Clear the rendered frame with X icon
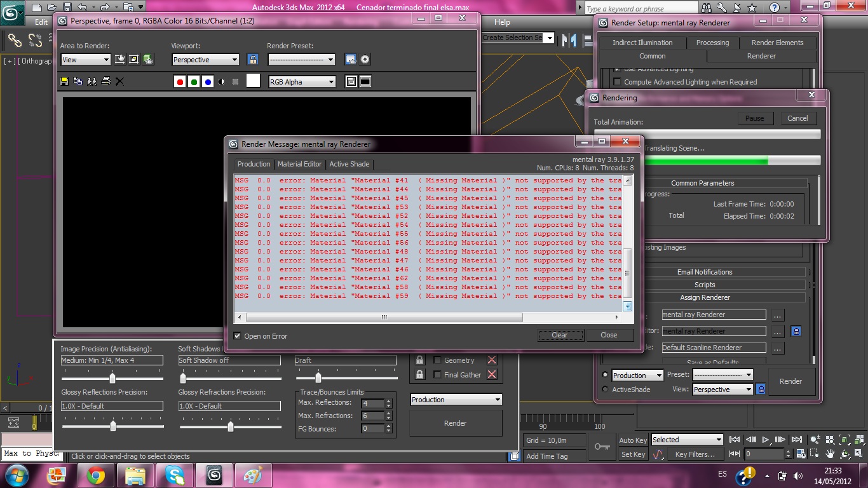The height and width of the screenshot is (488, 868). [x=119, y=81]
